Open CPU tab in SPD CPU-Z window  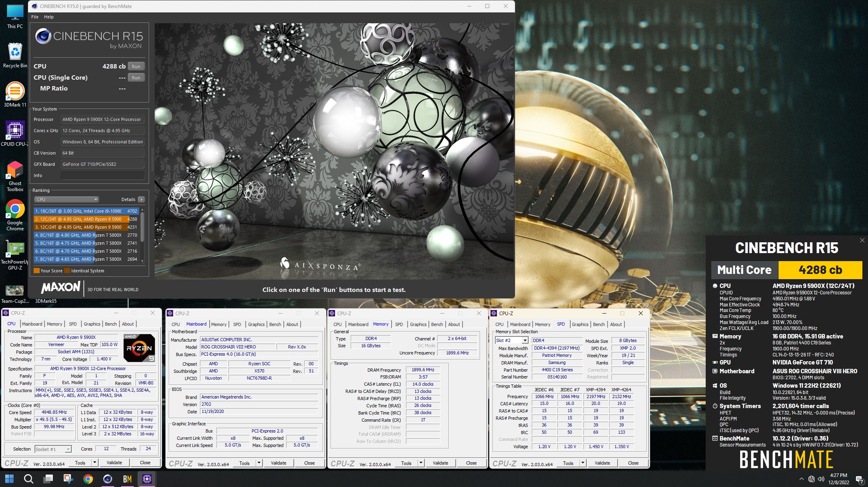499,324
